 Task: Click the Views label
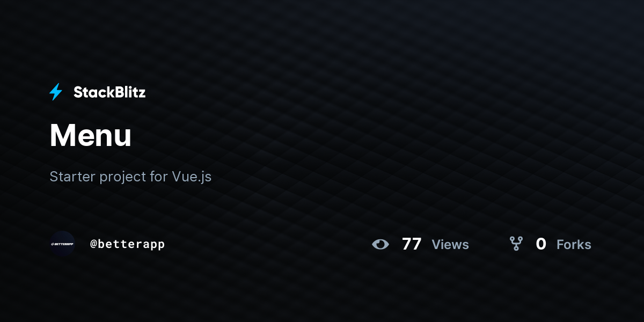[450, 245]
